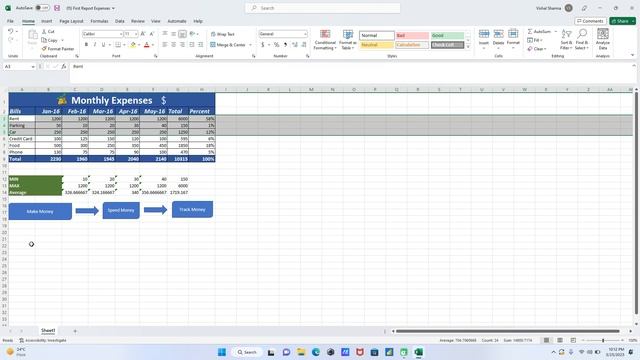Expand the cell styles gallery

coord(468,47)
